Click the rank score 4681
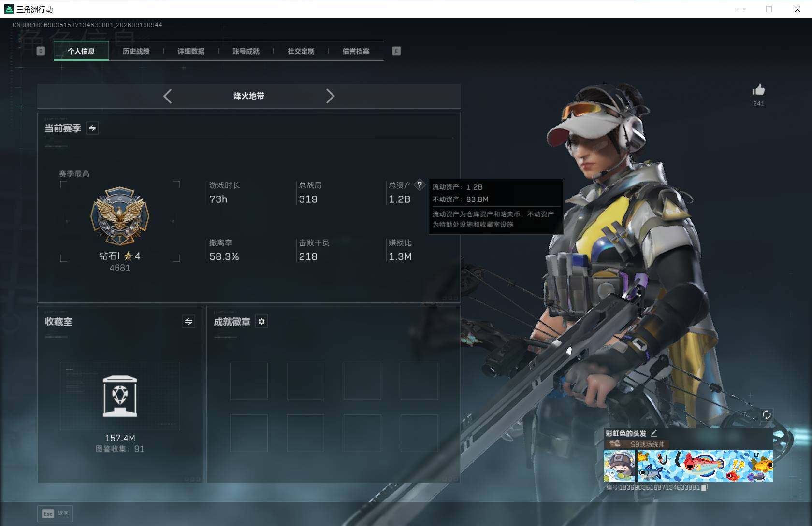The height and width of the screenshot is (526, 812). pyautogui.click(x=120, y=268)
